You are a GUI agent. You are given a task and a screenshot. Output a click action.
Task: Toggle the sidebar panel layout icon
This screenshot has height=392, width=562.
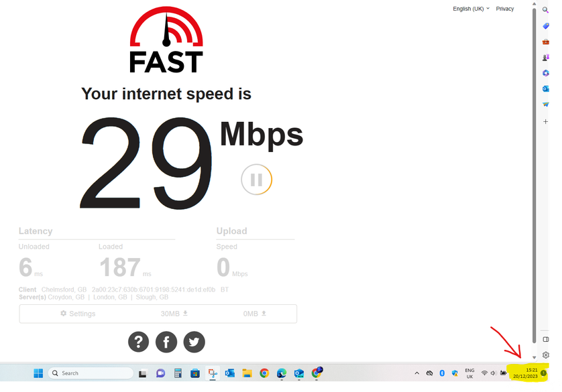(x=545, y=339)
